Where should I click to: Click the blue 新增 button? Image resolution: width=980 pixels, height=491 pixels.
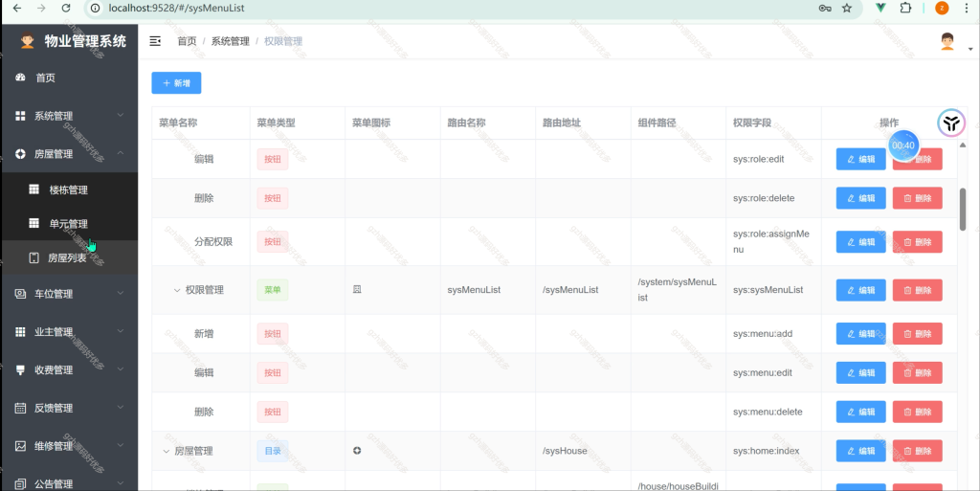tap(176, 83)
